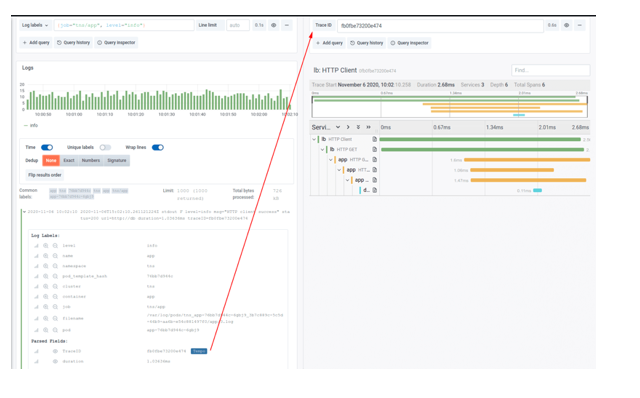Filter for value on job label
Image resolution: width=640 pixels, height=398 pixels.
tap(46, 307)
